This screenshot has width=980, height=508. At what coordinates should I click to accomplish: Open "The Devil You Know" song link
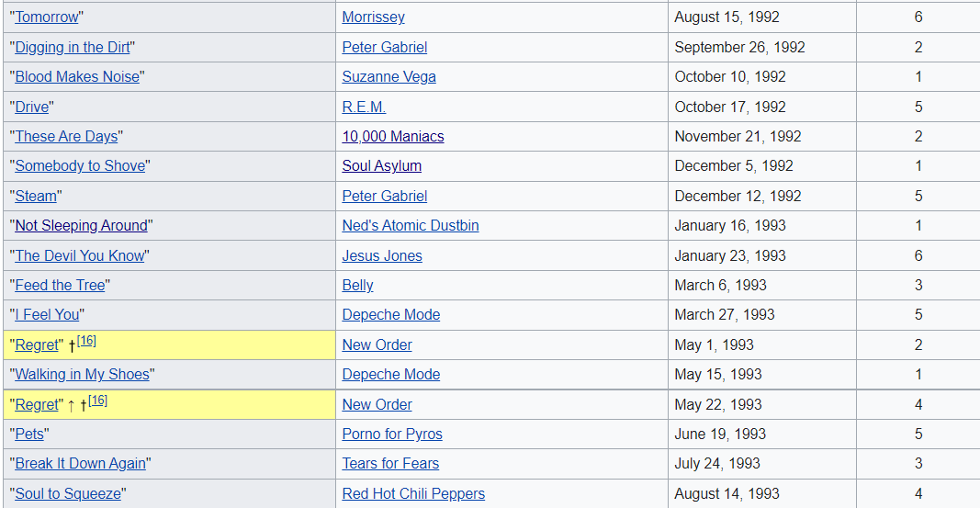79,255
